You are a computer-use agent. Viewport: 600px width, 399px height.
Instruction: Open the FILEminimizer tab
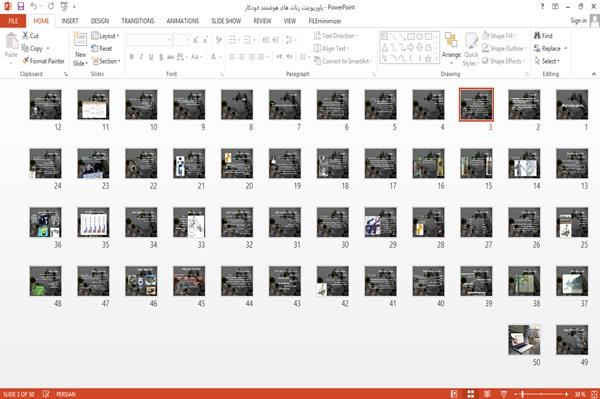(324, 21)
